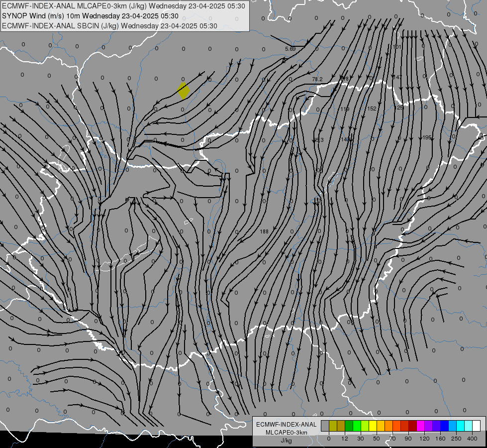Pick the bright green legend swatch

pyautogui.click(x=357, y=426)
